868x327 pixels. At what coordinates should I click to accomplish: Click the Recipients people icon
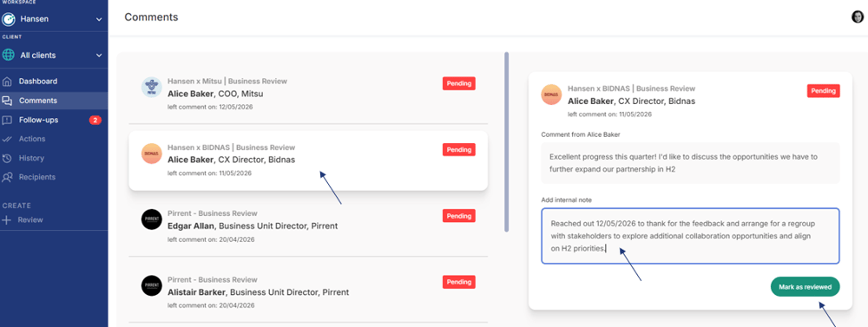pos(7,178)
